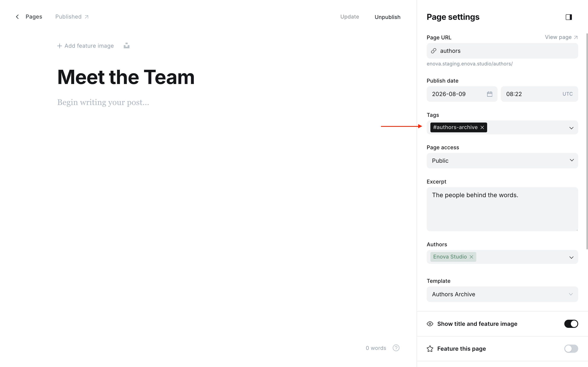Remove Enova Studio from authors
Screen dimensions: 588x367
[471, 257]
